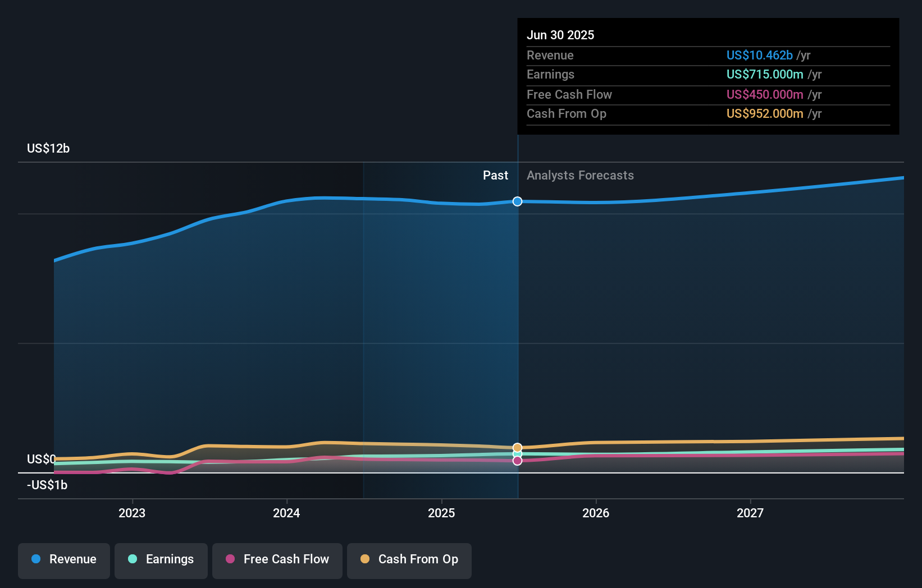Click the Past section label
The width and height of the screenshot is (922, 588).
pyautogui.click(x=495, y=175)
